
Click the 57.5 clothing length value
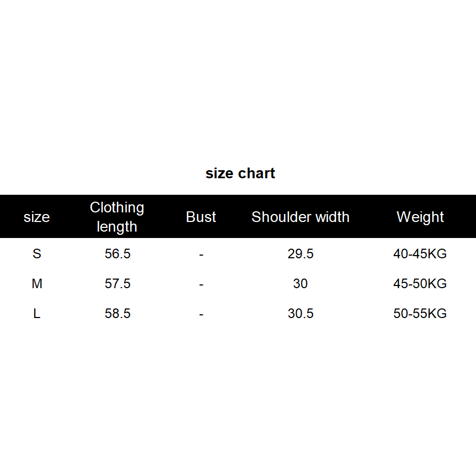(x=117, y=284)
